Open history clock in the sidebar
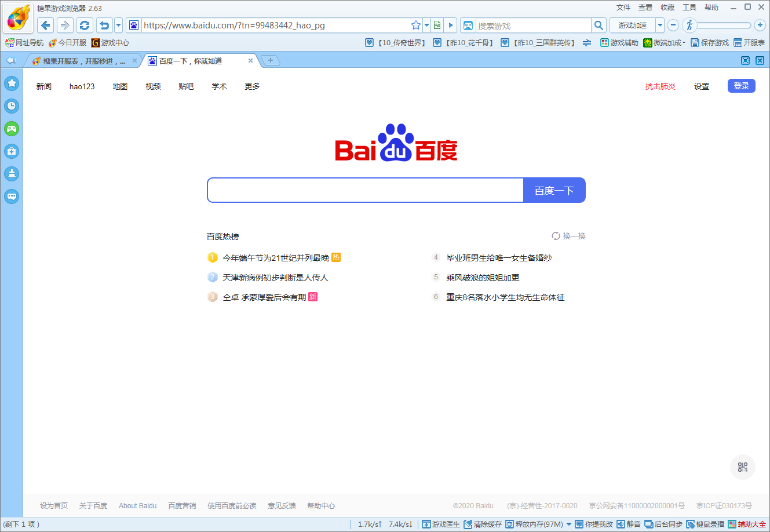Viewport: 770px width, 532px height. coord(12,105)
